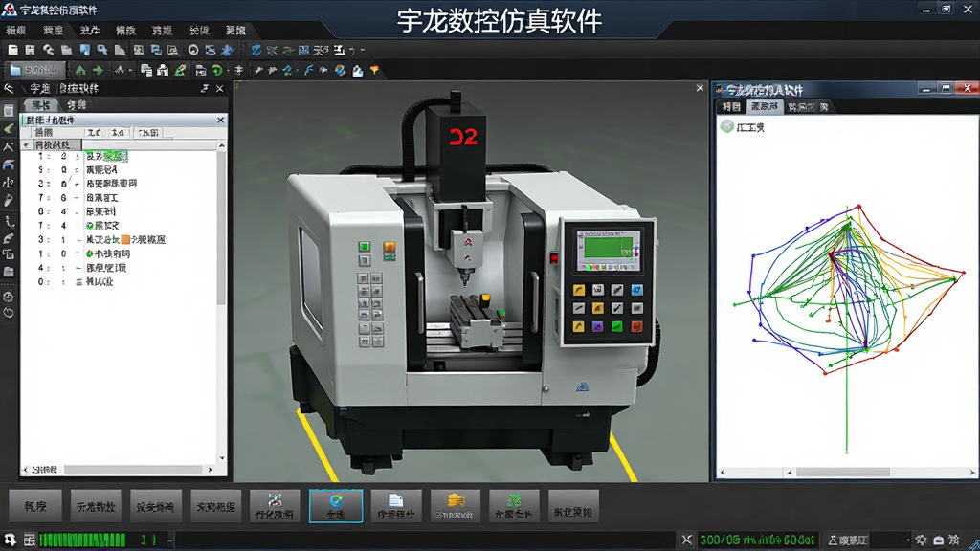The image size is (980, 551).
Task: Click the orange square swatch in row "3 : 1"
Action: pyautogui.click(x=125, y=239)
